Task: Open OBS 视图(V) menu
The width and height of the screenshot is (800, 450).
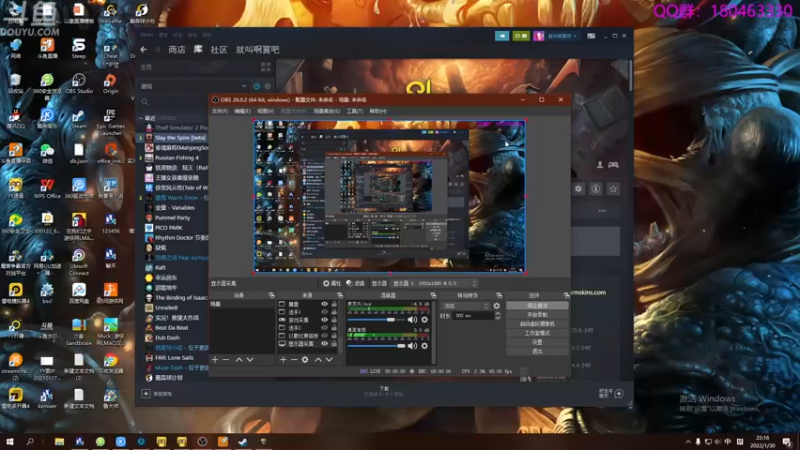Action: (x=265, y=111)
